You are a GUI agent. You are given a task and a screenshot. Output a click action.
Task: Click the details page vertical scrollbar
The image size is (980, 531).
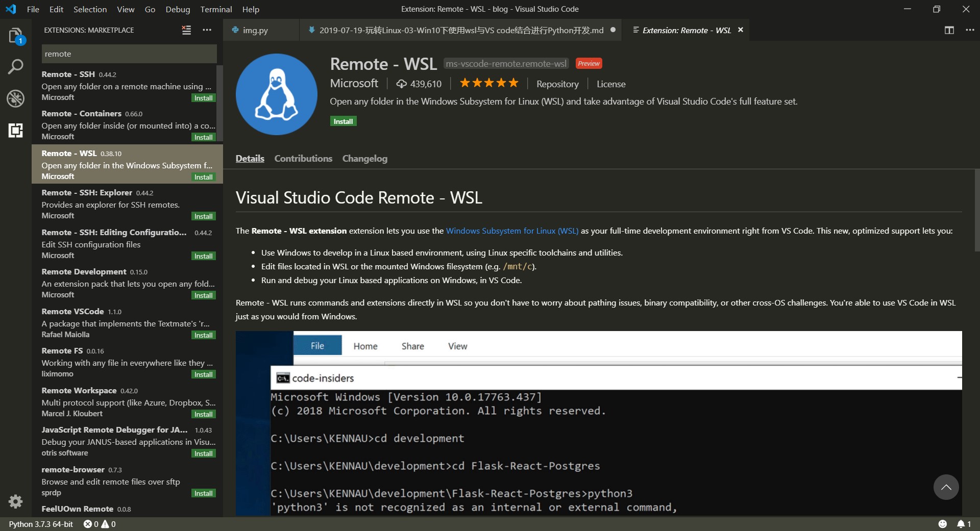977,210
